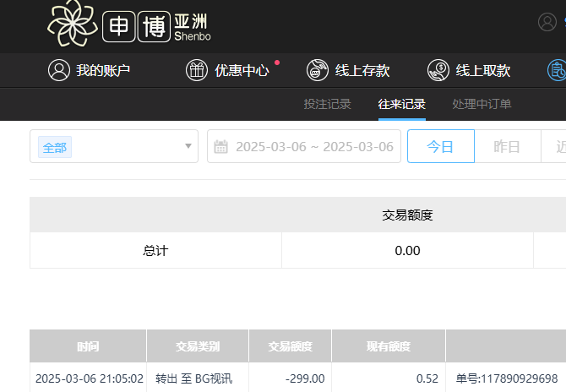Click the 交易类别 column header
Image resolution: width=566 pixels, height=392 pixels.
tap(198, 346)
